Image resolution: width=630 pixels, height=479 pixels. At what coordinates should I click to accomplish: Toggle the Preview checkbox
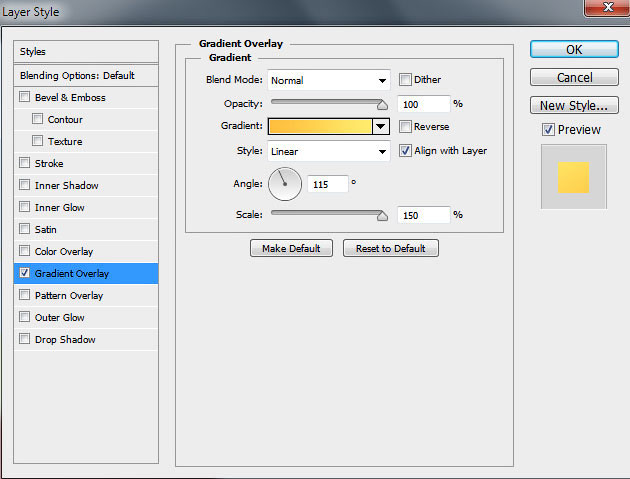pyautogui.click(x=548, y=130)
